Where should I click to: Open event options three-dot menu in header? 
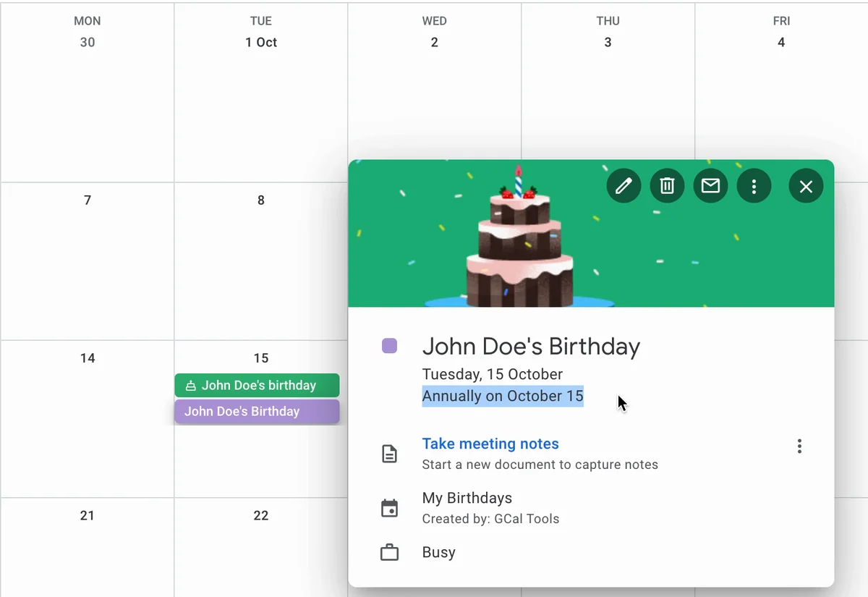point(754,187)
